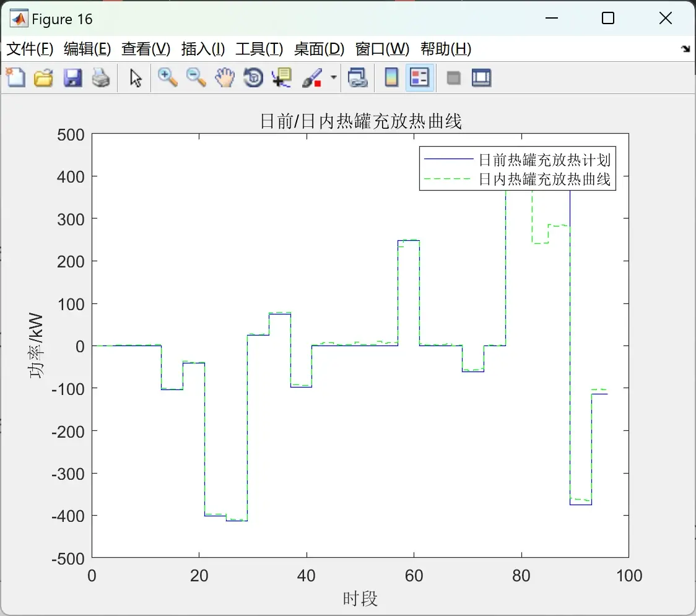Print the figure with the printer icon

[x=101, y=77]
